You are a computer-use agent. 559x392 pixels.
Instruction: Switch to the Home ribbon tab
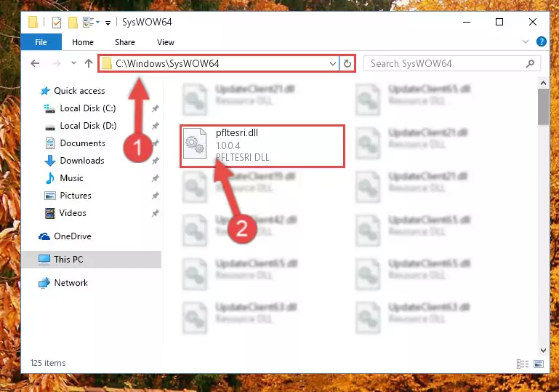click(83, 42)
